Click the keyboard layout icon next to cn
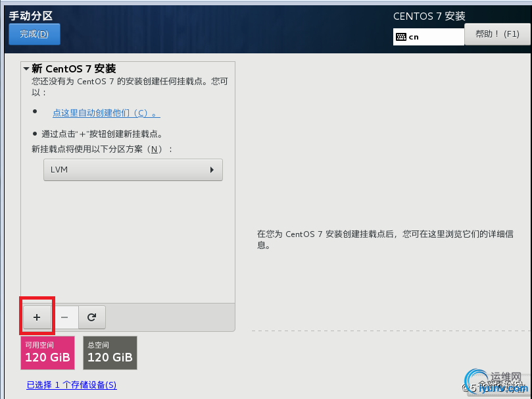 401,37
